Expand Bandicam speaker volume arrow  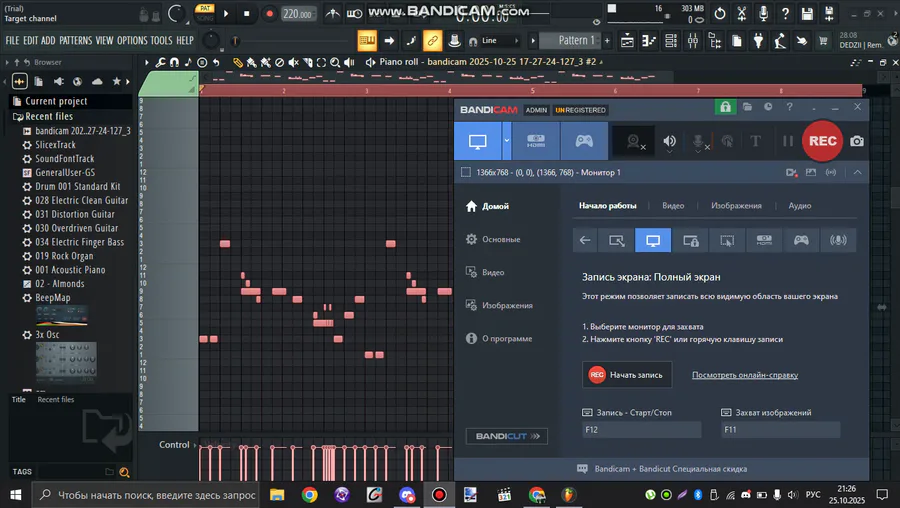tap(669, 152)
